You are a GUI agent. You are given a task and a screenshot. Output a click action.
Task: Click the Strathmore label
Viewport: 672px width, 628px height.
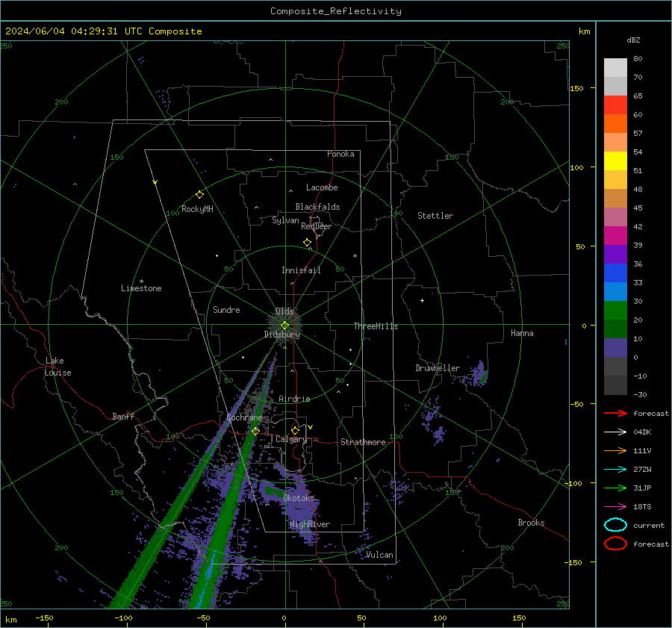(x=363, y=442)
